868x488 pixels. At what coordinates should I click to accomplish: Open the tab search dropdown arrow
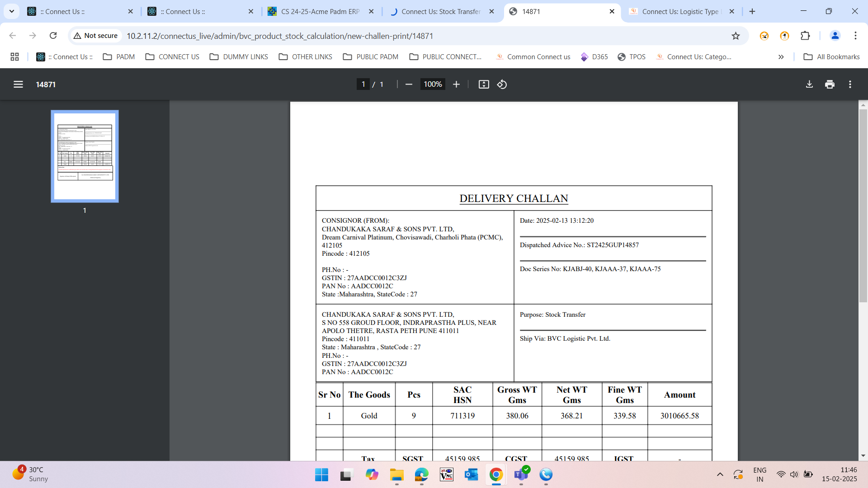click(12, 11)
